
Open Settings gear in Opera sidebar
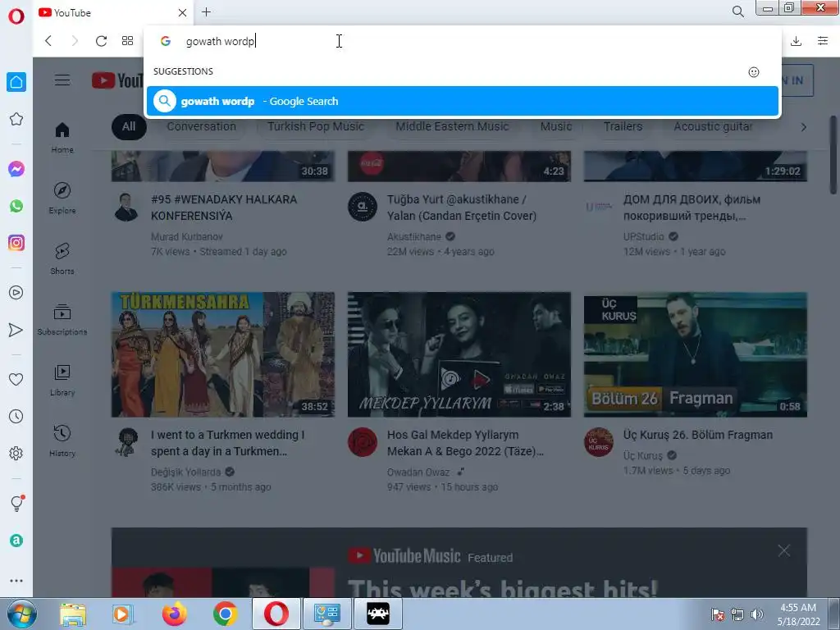16,453
